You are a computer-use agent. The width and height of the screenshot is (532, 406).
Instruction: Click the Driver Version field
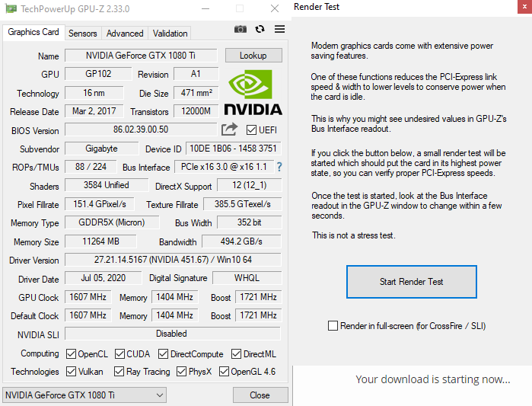(x=173, y=260)
